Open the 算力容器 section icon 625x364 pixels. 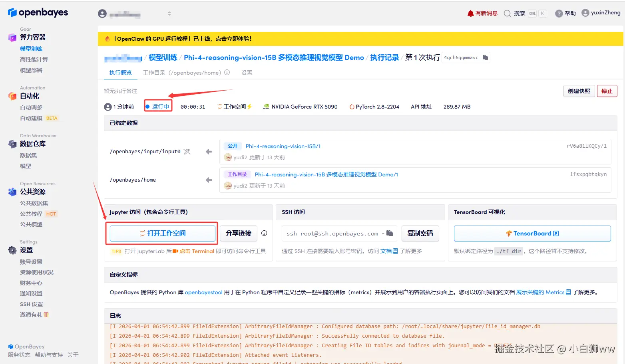[x=12, y=38]
